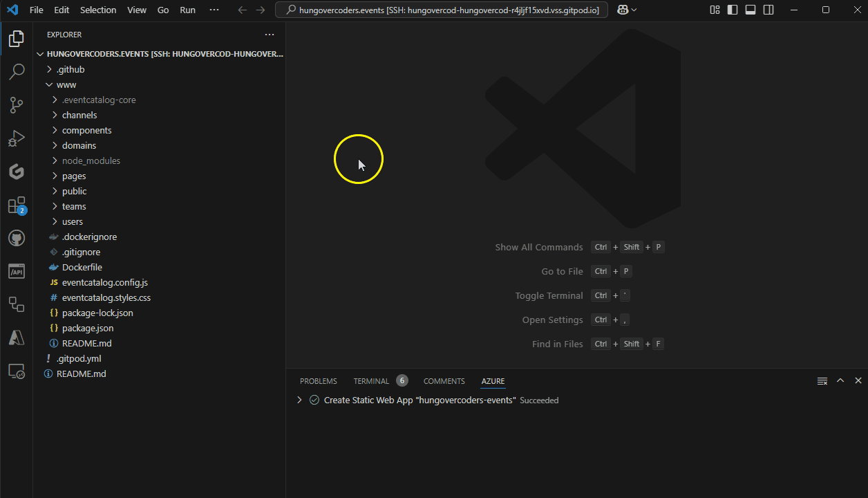Screen dimensions: 868x498
Task: Open the Copilot chat icon in title bar
Action: [x=623, y=10]
